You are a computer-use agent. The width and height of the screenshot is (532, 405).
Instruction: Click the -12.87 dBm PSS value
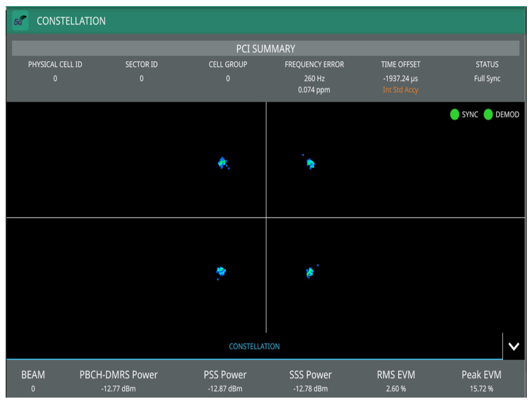click(225, 389)
